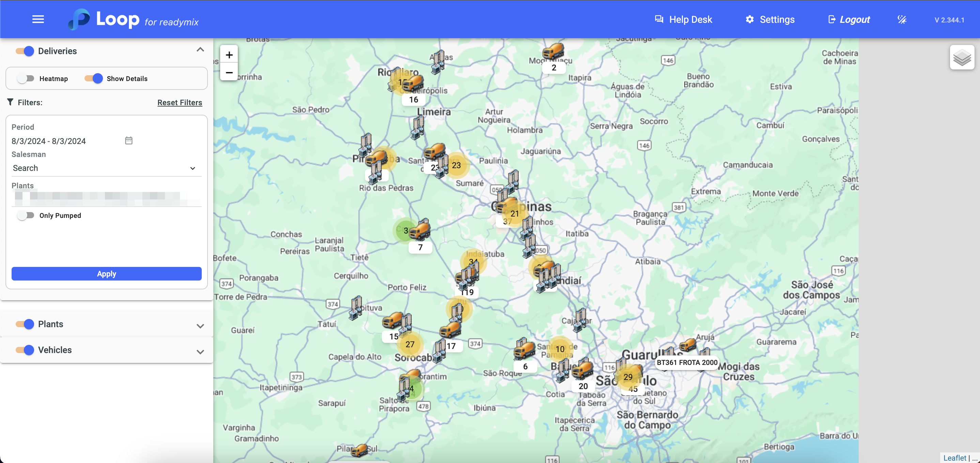Viewport: 980px width, 463px height.
Task: Toggle the Heatmap switch
Action: (x=26, y=79)
